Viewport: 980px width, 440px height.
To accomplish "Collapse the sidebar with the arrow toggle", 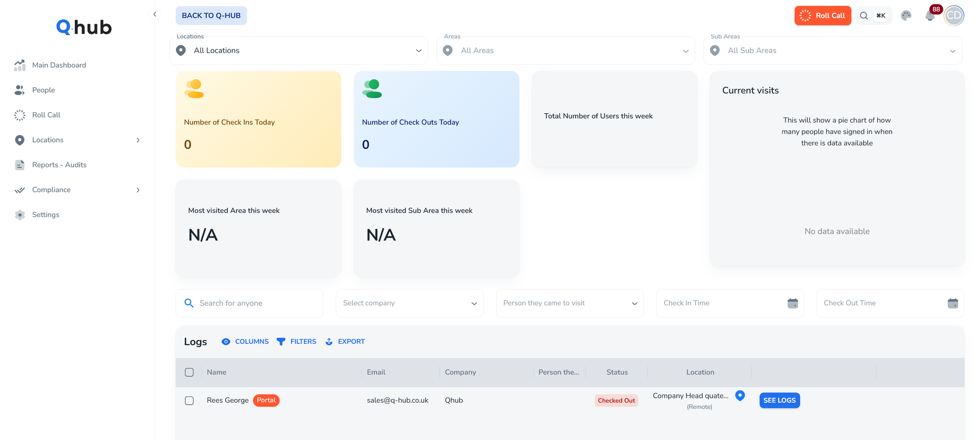I will pyautogui.click(x=155, y=14).
